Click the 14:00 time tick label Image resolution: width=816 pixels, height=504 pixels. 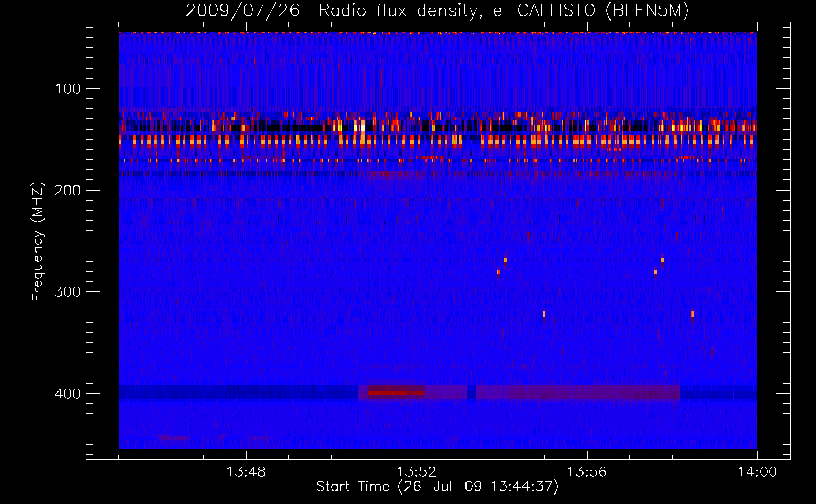point(757,472)
